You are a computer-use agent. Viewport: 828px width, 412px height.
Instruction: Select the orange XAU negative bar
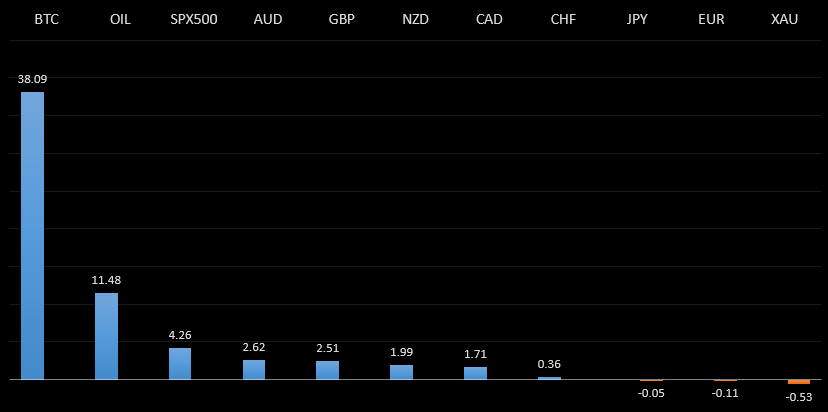click(x=799, y=382)
